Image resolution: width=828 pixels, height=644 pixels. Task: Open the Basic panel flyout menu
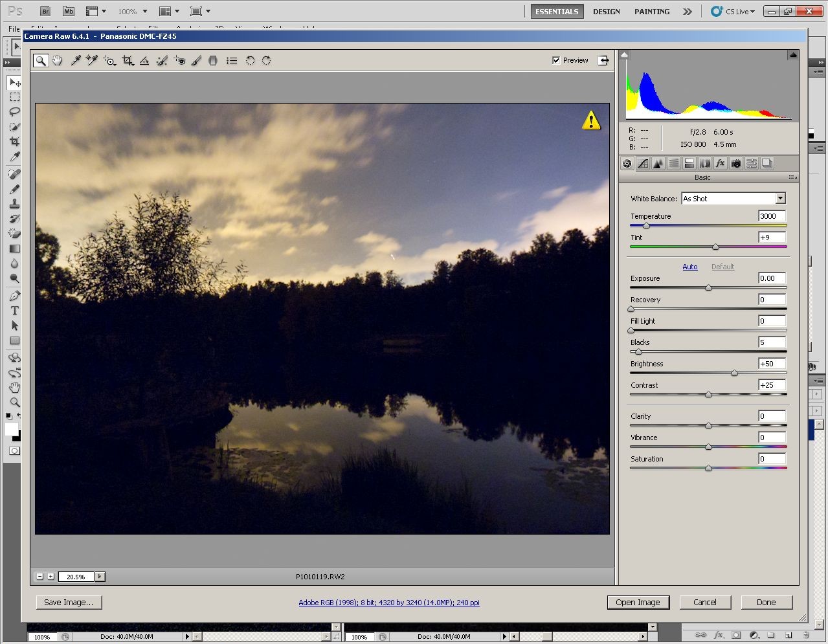[792, 177]
